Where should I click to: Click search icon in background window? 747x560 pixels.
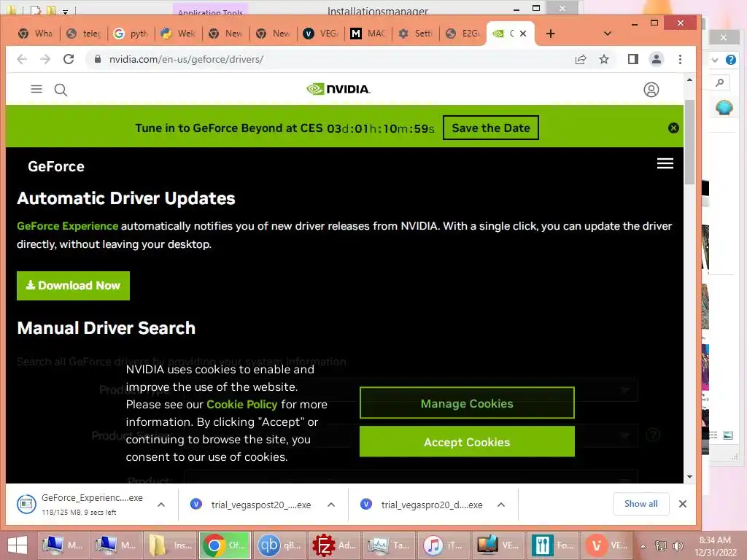(720, 83)
